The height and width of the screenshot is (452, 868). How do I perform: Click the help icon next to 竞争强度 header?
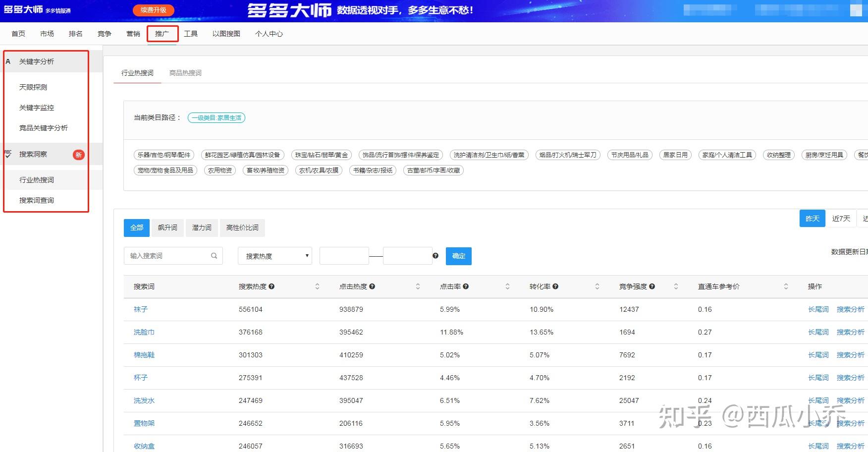[652, 286]
